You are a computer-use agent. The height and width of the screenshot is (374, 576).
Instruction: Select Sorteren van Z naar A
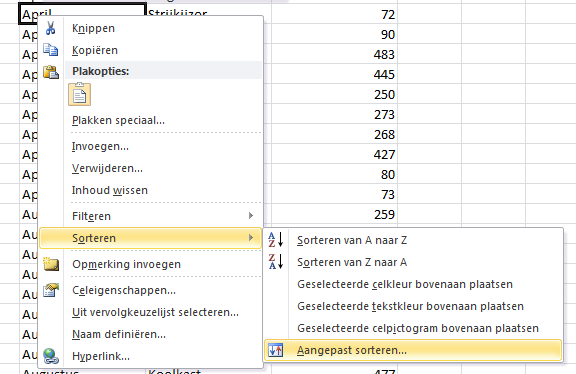point(413,262)
